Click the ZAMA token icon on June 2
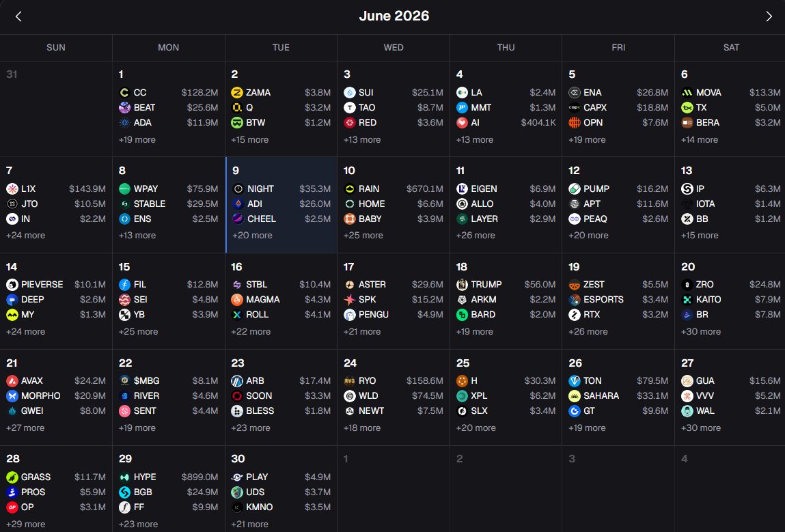The height and width of the screenshot is (532, 785). click(x=237, y=93)
